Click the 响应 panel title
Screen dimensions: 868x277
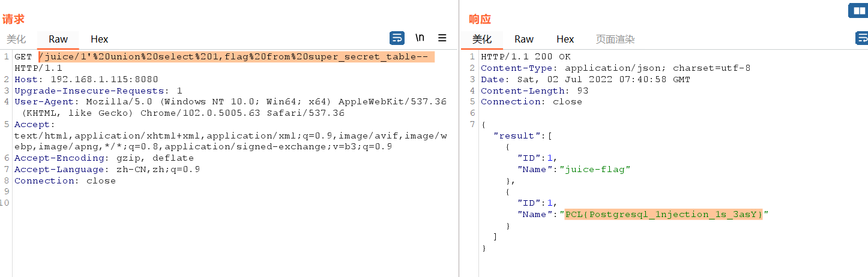point(480,19)
